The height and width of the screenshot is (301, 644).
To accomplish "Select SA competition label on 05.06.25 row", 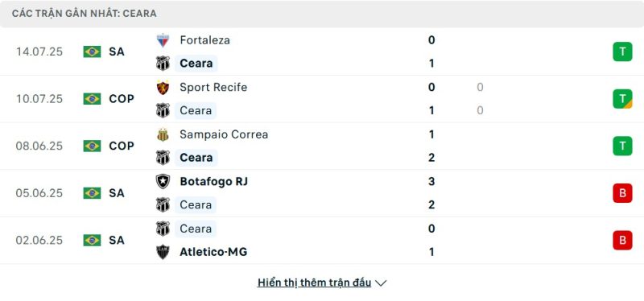I will pyautogui.click(x=117, y=193).
